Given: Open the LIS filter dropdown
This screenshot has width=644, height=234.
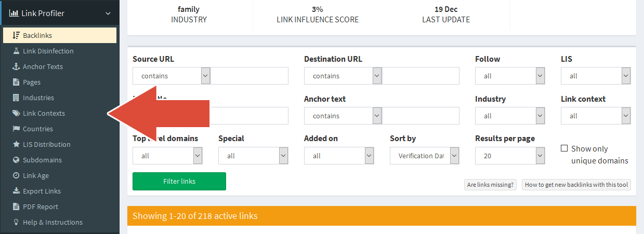Looking at the screenshot, I should tap(596, 76).
